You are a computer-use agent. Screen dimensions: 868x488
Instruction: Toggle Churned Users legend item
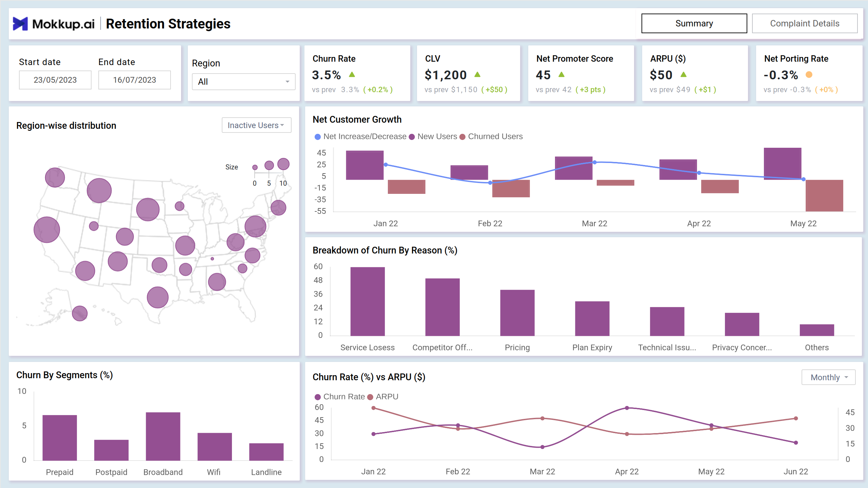click(x=491, y=137)
